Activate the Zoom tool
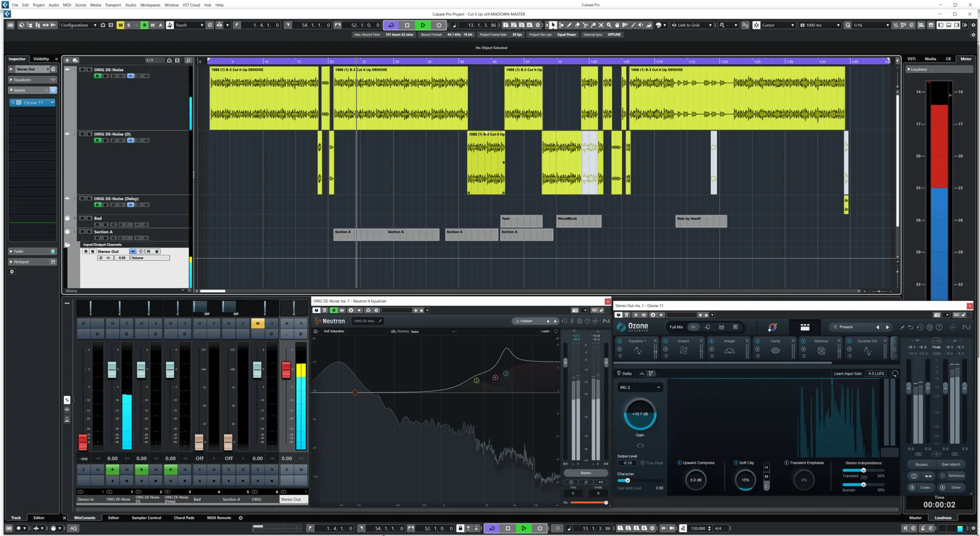Viewport: 980px width, 536px height. click(609, 25)
